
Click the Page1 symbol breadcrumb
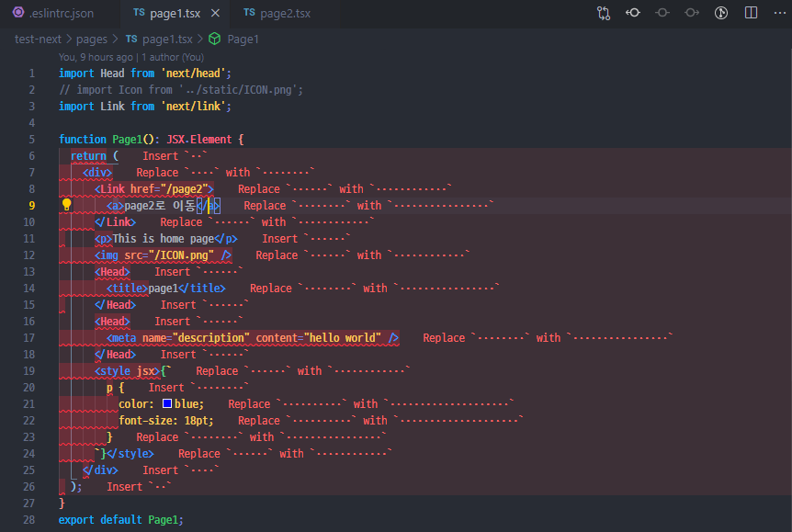(x=243, y=39)
